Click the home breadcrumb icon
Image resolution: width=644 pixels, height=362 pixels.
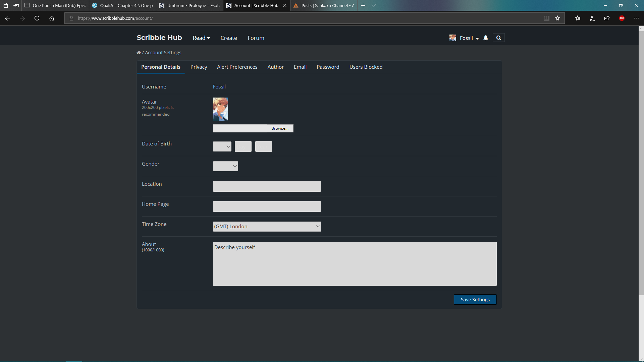[x=139, y=52]
